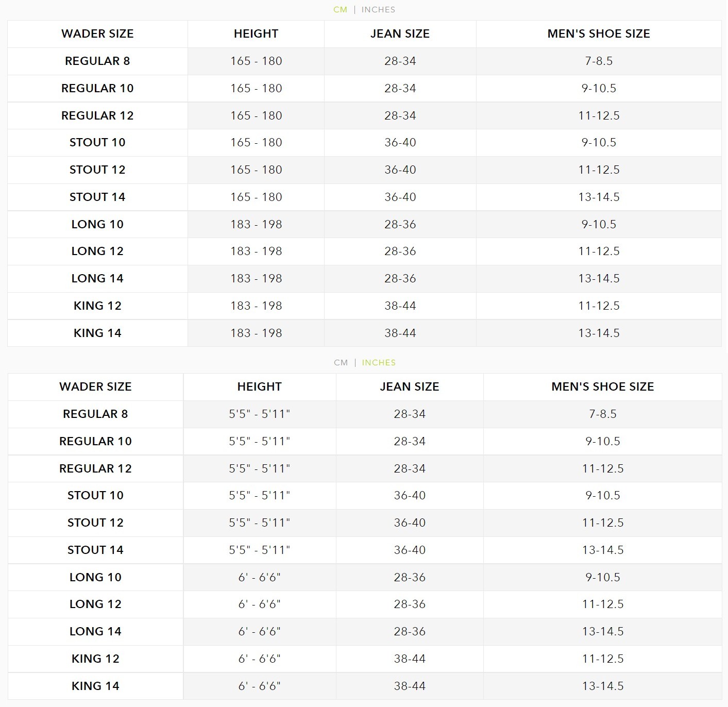This screenshot has width=728, height=707.
Task: Click MEN'S SHOE SIZE header in top table
Action: (x=599, y=34)
